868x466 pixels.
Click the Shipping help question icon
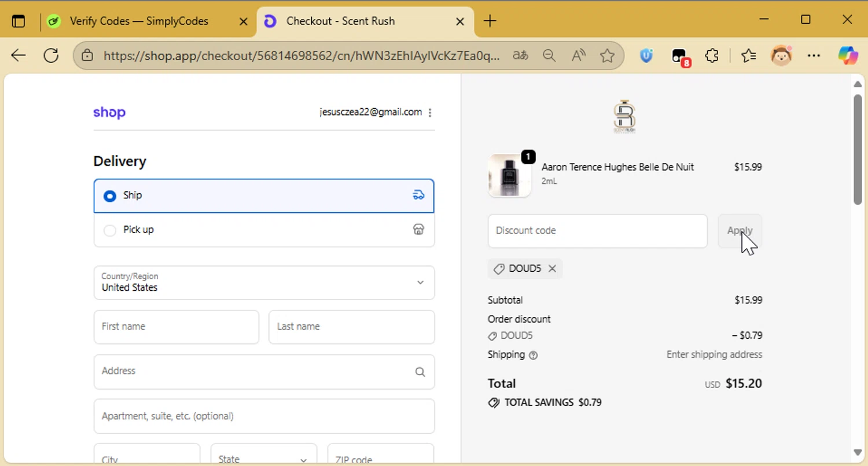[x=534, y=356]
